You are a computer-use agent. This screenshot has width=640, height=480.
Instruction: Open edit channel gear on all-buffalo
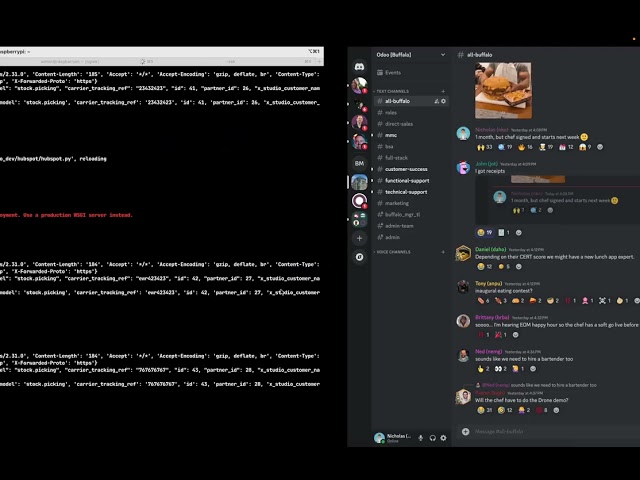click(x=443, y=101)
